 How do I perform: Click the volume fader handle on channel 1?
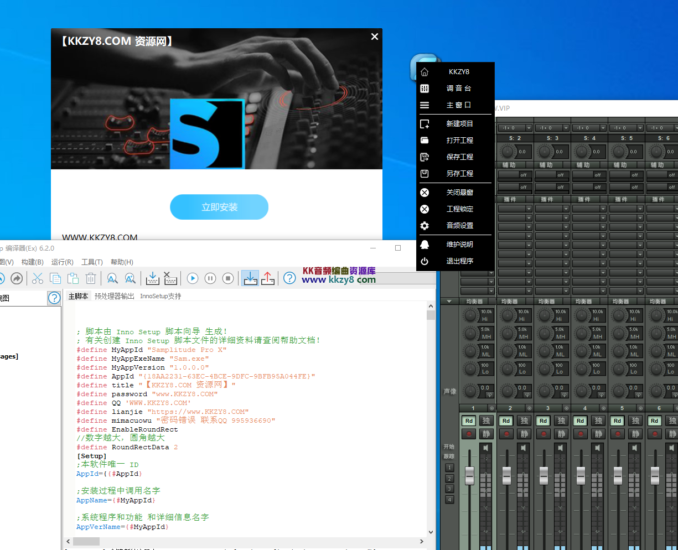coord(470,475)
